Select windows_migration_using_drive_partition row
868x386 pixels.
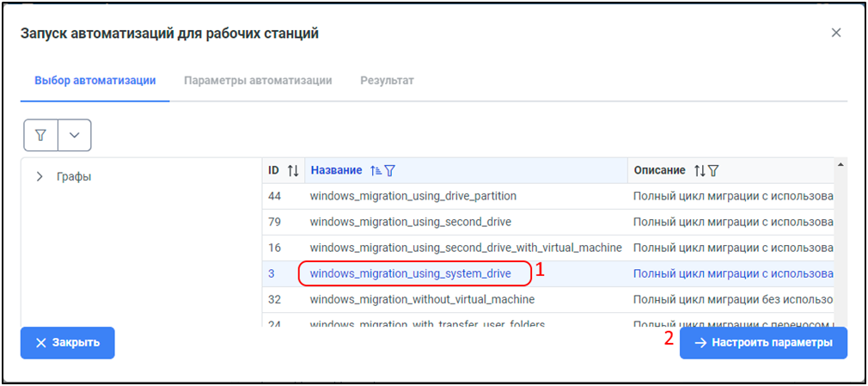(x=413, y=196)
